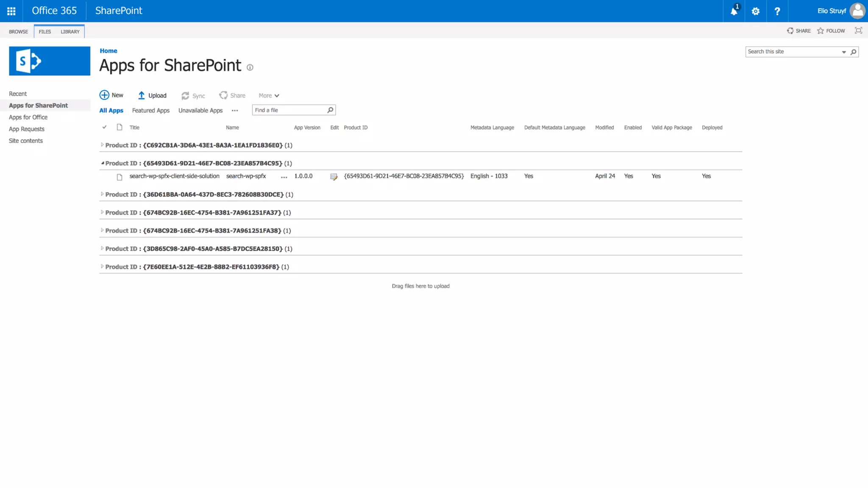Click the Upload arrow icon

coord(142,95)
